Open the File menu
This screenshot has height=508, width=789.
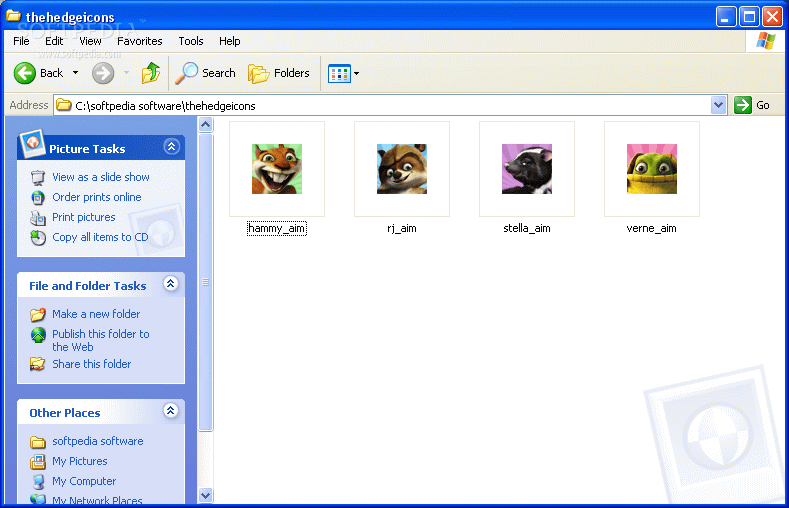click(x=21, y=41)
